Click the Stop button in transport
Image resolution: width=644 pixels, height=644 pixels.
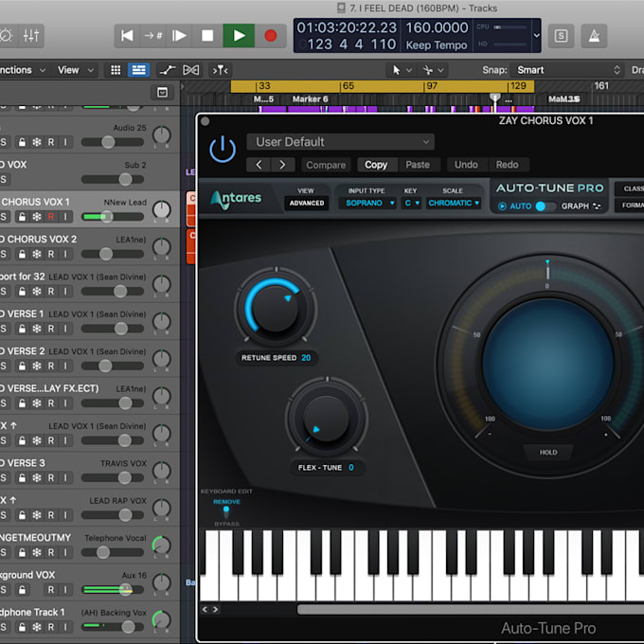pos(207,36)
